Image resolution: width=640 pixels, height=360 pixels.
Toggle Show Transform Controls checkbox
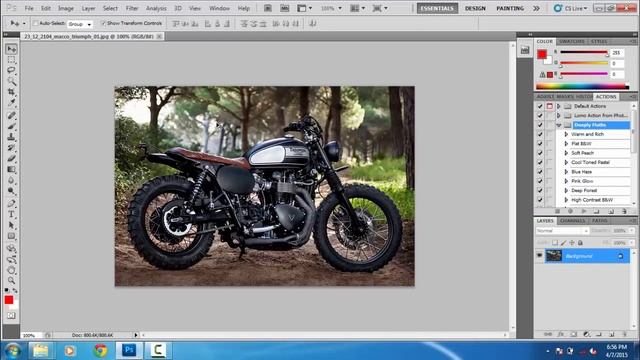tap(103, 24)
